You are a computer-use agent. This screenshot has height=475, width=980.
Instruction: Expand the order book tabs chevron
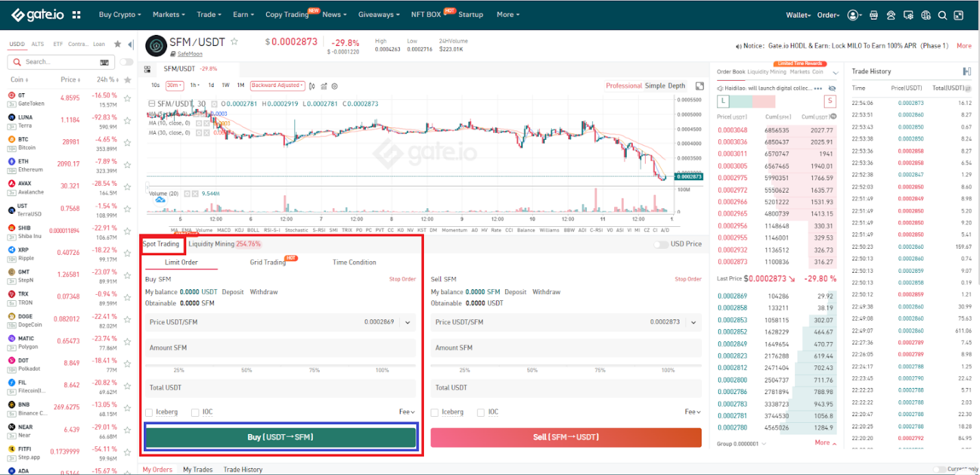click(835, 72)
